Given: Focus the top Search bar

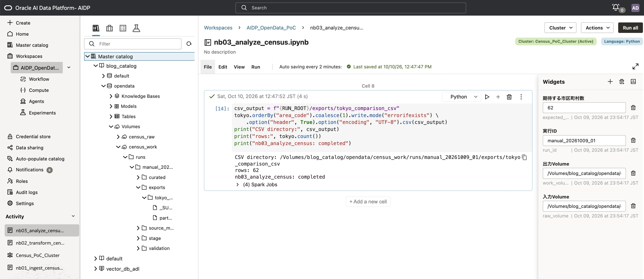Looking at the screenshot, I should click(351, 8).
